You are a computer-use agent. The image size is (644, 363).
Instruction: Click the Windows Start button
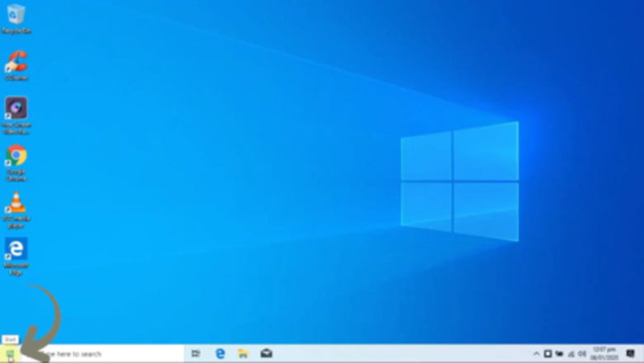10,354
